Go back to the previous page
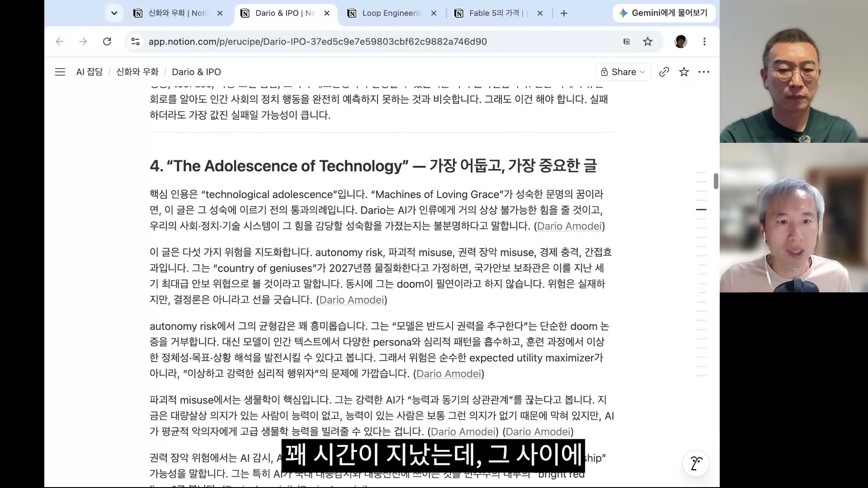Image resolution: width=868 pixels, height=488 pixels. (60, 42)
